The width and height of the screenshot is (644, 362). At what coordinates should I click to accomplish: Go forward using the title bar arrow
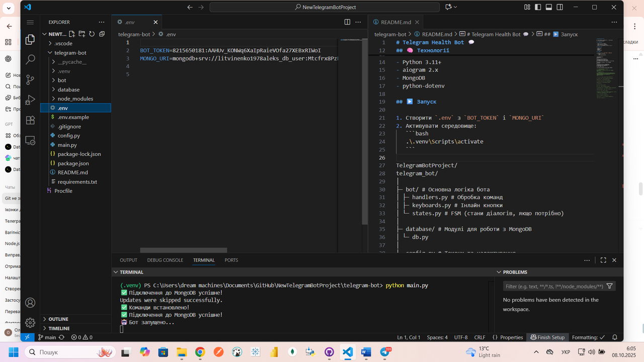click(x=201, y=7)
